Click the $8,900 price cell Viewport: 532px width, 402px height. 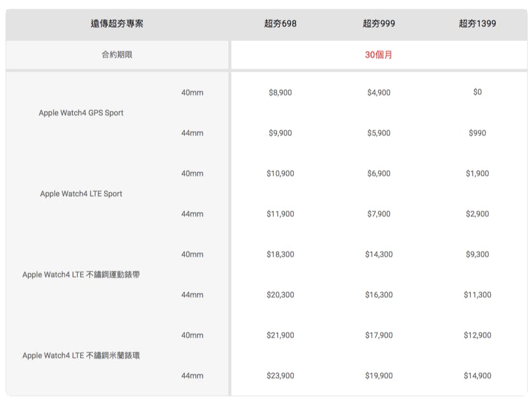pyautogui.click(x=280, y=93)
